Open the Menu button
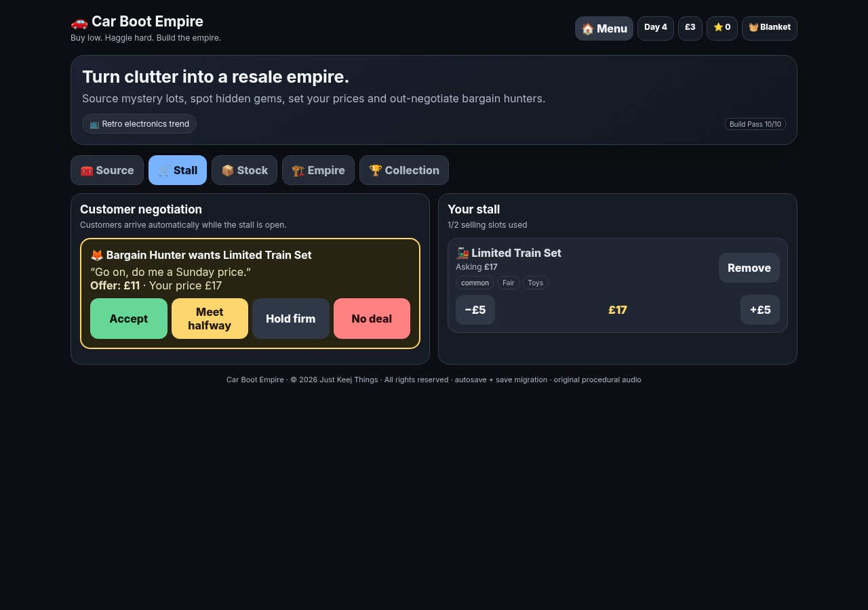The image size is (868, 610). [604, 28]
